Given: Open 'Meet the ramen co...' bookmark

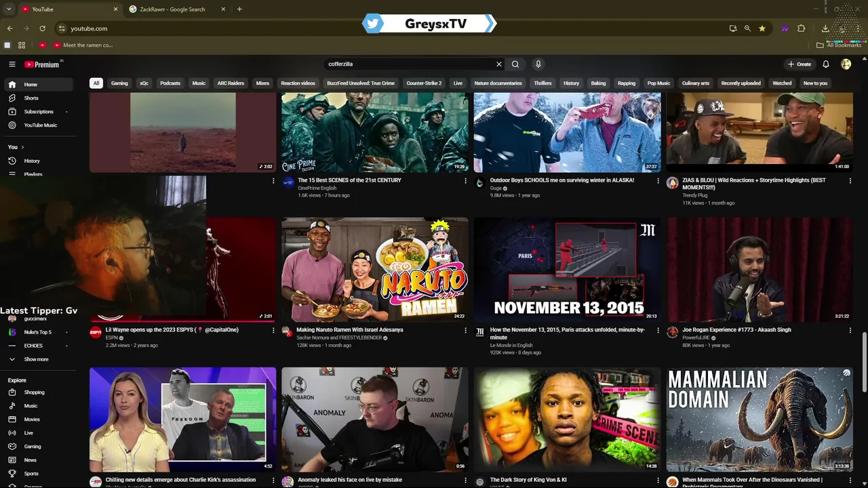Looking at the screenshot, I should coord(83,45).
